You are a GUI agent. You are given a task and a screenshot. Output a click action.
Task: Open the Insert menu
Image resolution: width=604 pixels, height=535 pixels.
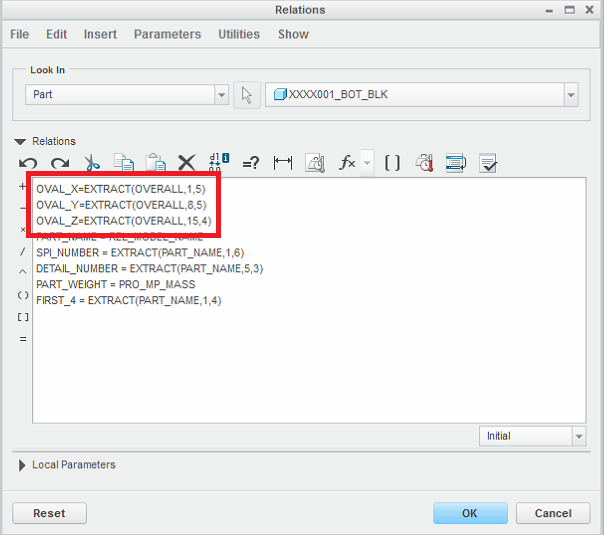coord(100,34)
